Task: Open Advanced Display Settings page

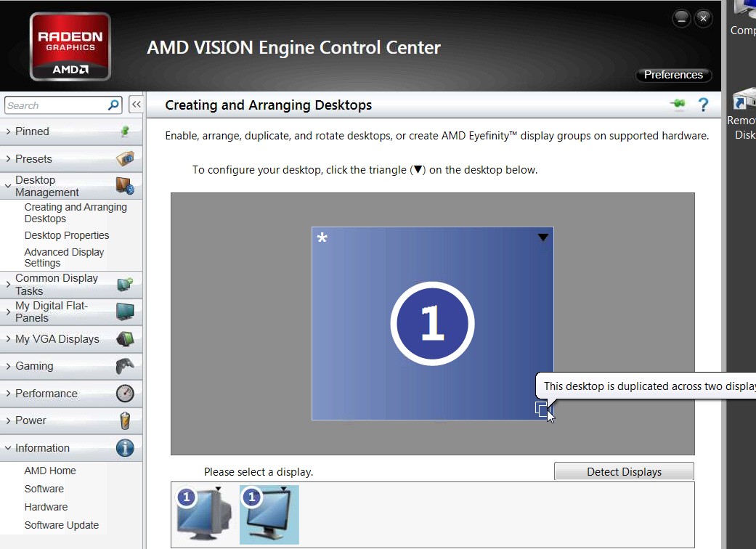Action: point(64,257)
